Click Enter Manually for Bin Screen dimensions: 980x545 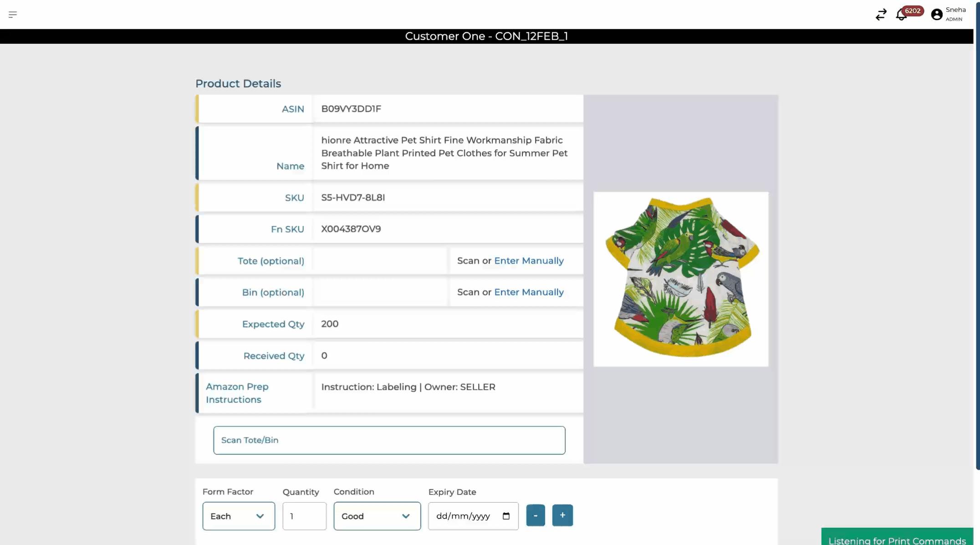[529, 292]
